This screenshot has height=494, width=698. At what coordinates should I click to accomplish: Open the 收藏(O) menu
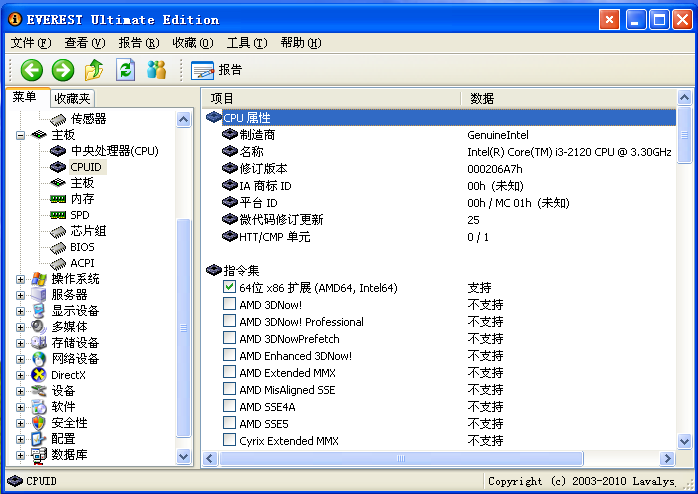193,43
